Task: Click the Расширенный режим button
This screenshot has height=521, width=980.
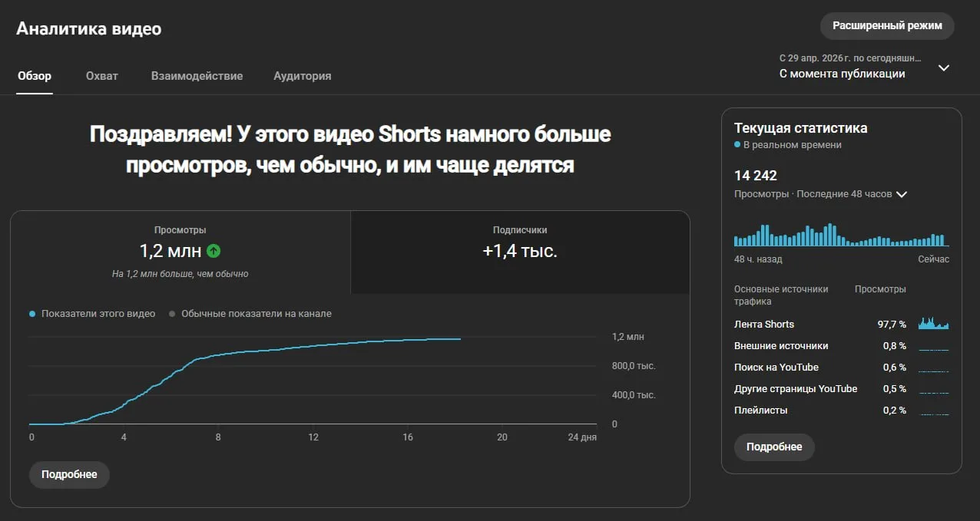Action: tap(887, 26)
